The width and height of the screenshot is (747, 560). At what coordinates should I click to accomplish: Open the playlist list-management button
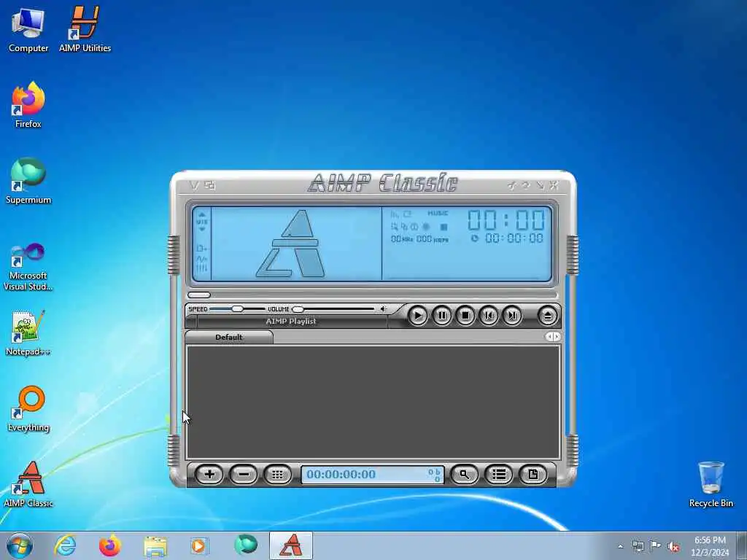coord(499,474)
